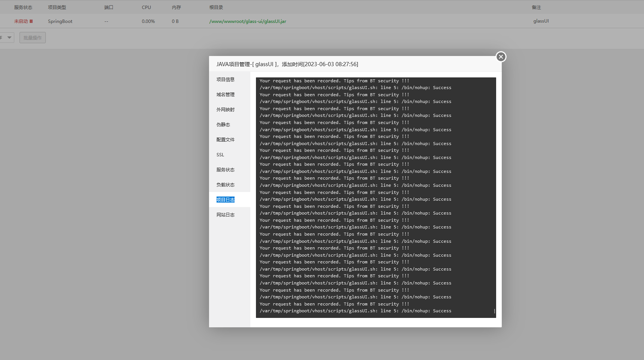Open the glassUI.jar root directory link
This screenshot has height=360, width=644.
coord(248,21)
